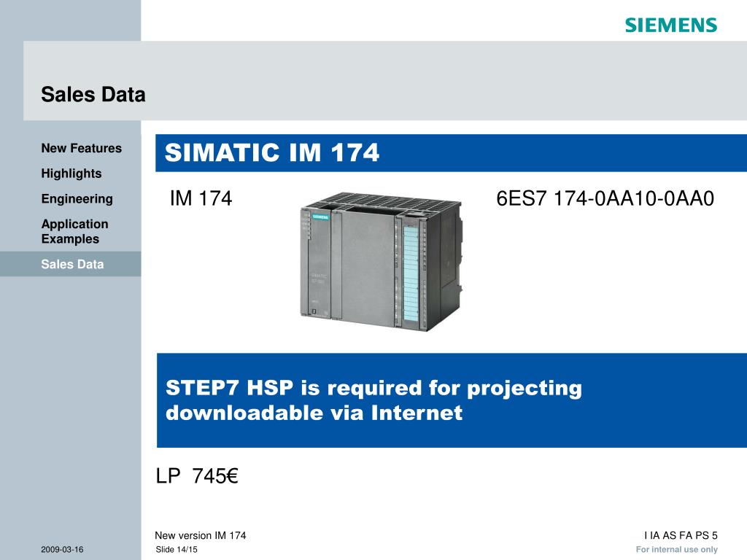Select the highlighted Sales Data sidebar item

click(x=71, y=264)
